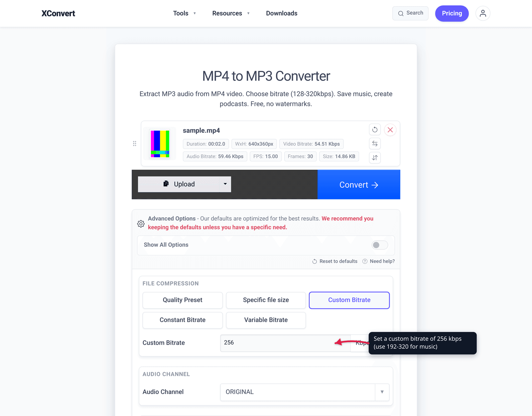Open the Resources menu
Viewport: 532px width, 416px height.
(x=227, y=13)
